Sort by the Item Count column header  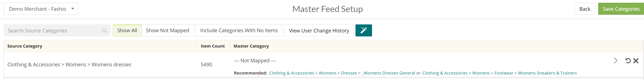click(213, 46)
